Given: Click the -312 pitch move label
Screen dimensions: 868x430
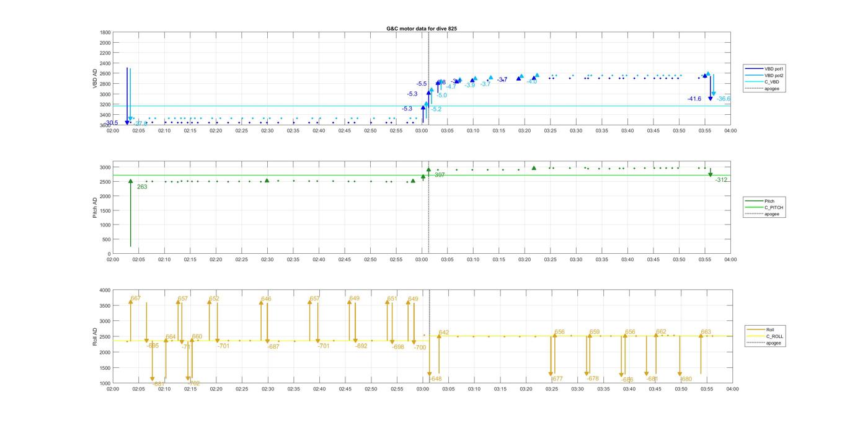Looking at the screenshot, I should pos(721,180).
